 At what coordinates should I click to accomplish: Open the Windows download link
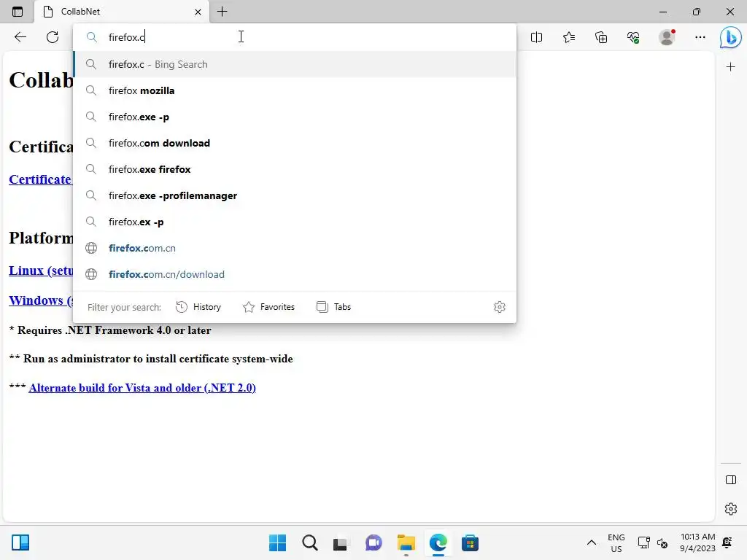click(x=41, y=300)
